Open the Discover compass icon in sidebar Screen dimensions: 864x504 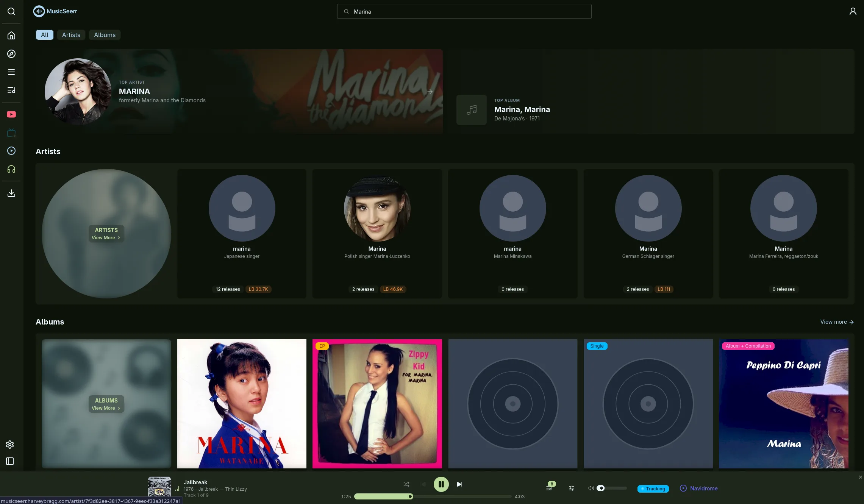11,54
